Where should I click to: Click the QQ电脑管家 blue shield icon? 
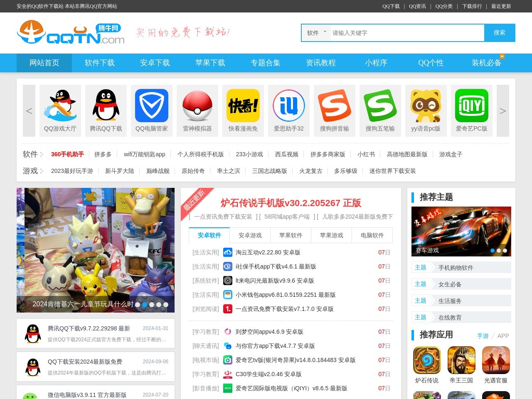(x=152, y=106)
